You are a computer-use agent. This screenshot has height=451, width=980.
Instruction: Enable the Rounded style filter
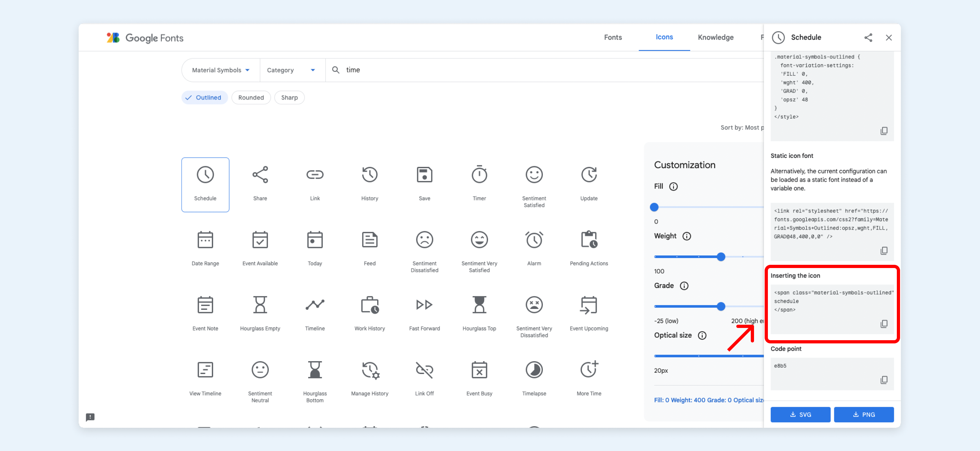pos(251,97)
